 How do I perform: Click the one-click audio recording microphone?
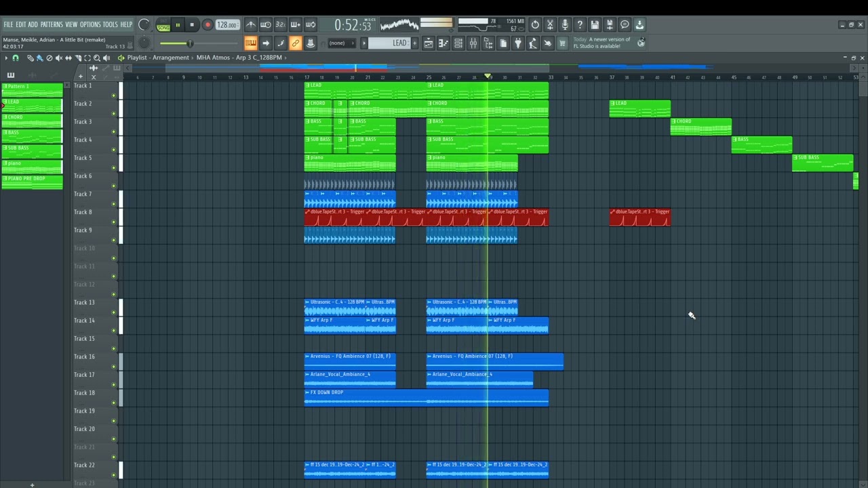tap(565, 25)
